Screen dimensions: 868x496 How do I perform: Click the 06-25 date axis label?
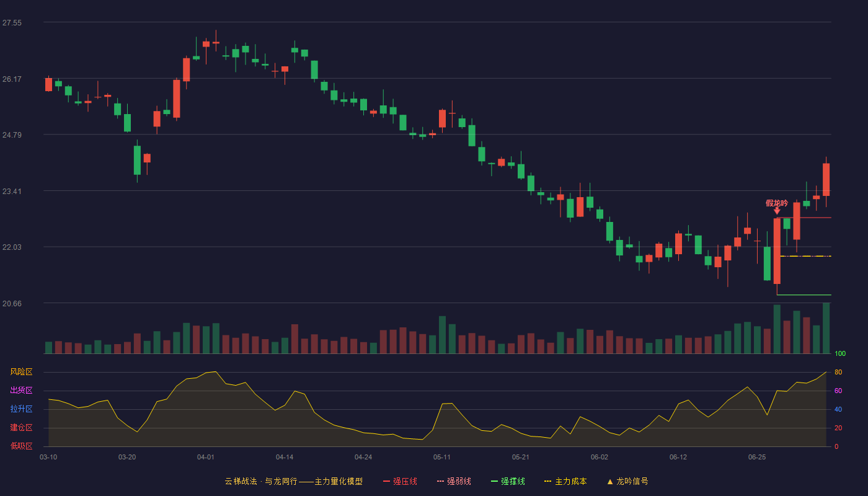pyautogui.click(x=757, y=457)
